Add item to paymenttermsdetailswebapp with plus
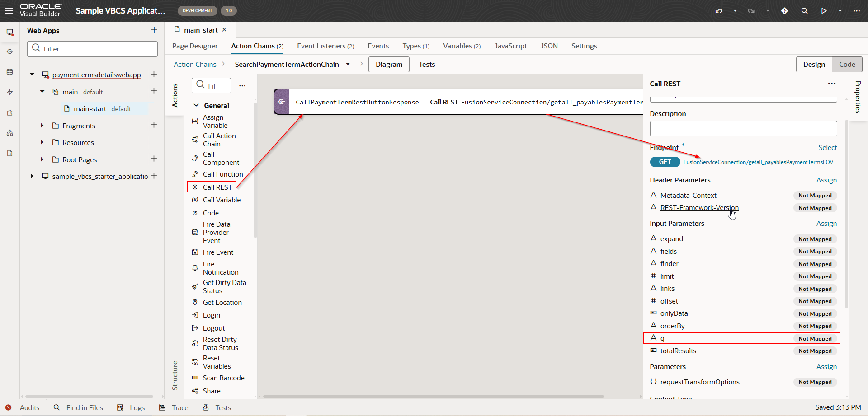Viewport: 868px width, 416px height. pyautogui.click(x=154, y=74)
